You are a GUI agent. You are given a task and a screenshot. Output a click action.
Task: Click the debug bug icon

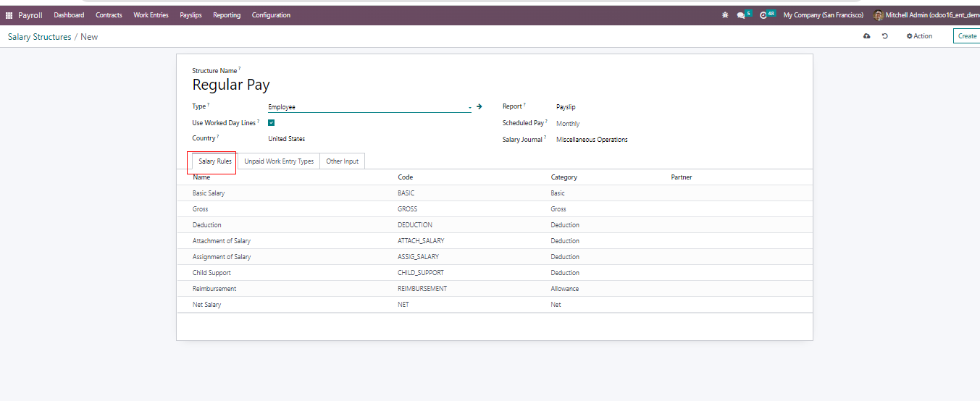(x=725, y=15)
